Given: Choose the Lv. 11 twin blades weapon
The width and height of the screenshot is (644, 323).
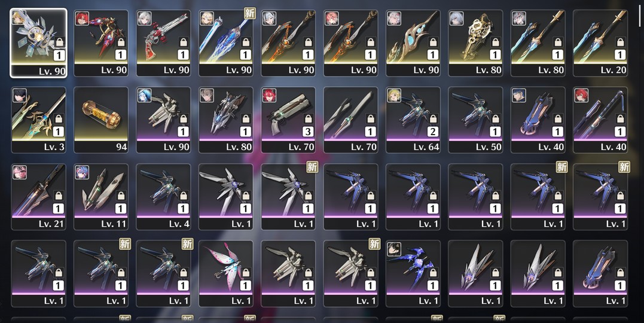Looking at the screenshot, I should pyautogui.click(x=101, y=197).
